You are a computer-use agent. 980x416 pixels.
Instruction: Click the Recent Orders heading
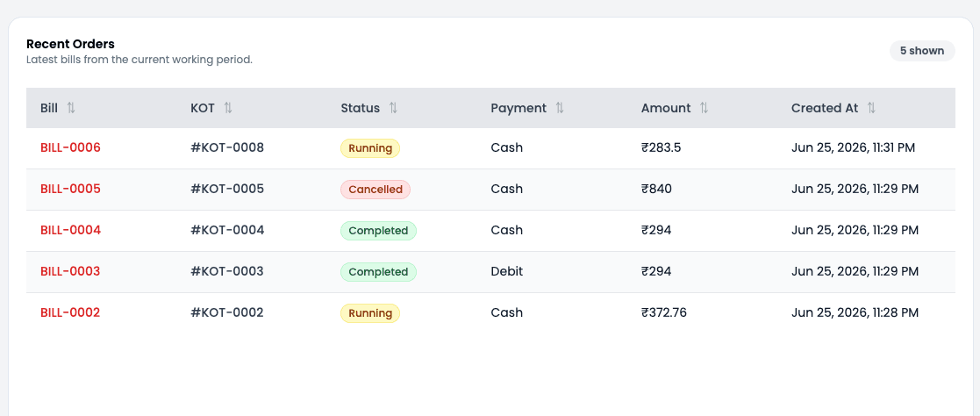click(x=70, y=45)
